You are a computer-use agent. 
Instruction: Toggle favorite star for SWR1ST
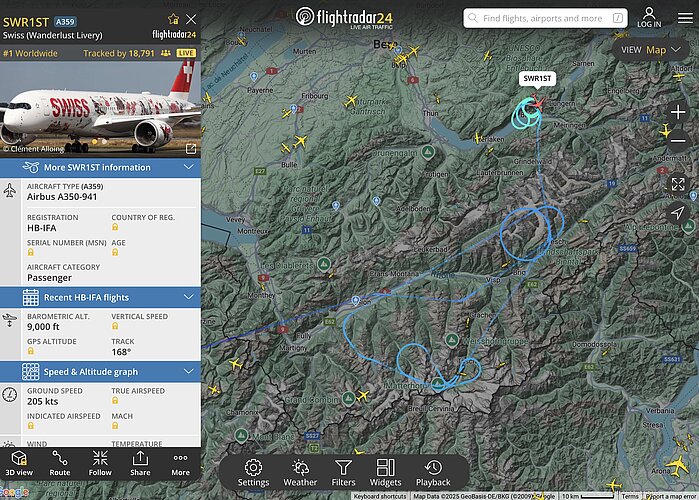(x=173, y=19)
